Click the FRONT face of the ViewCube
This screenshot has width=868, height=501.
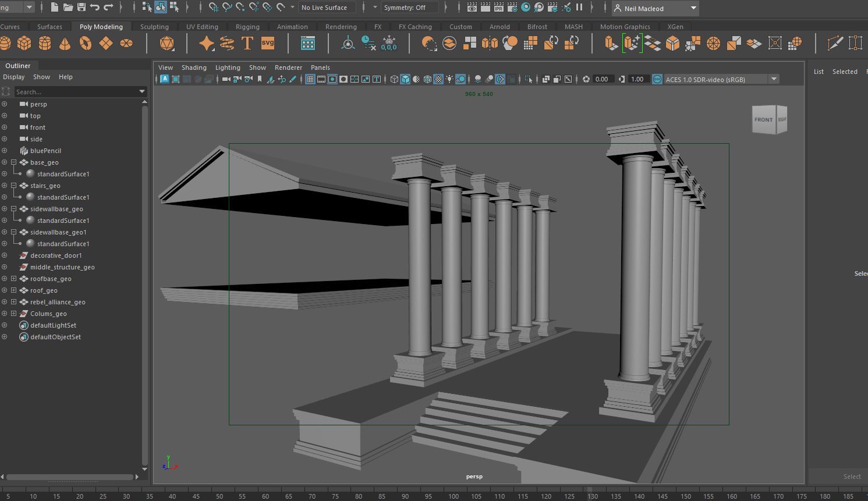764,120
